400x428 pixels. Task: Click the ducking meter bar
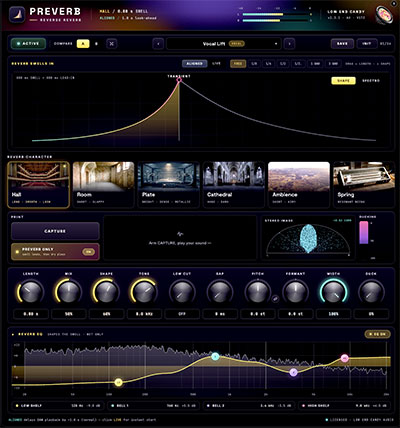click(x=364, y=233)
